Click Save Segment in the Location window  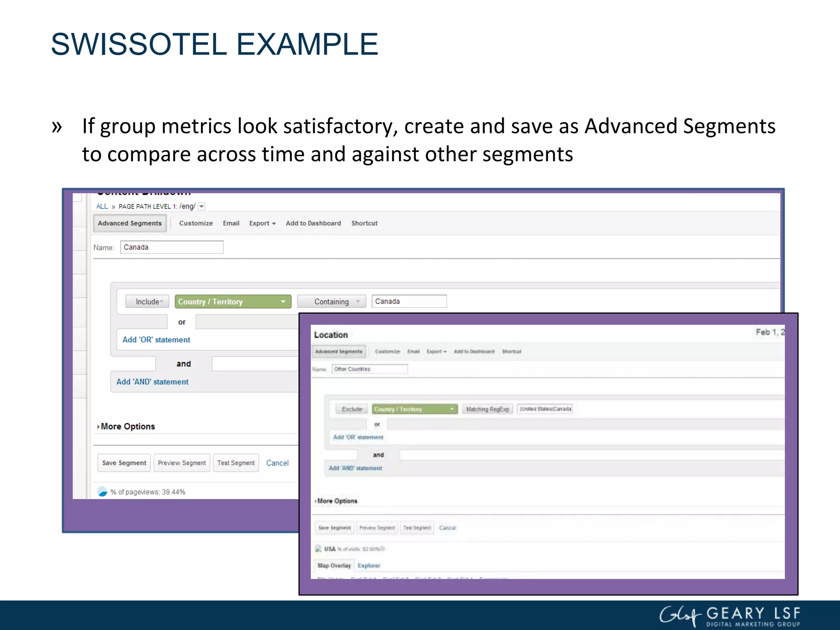tap(335, 528)
